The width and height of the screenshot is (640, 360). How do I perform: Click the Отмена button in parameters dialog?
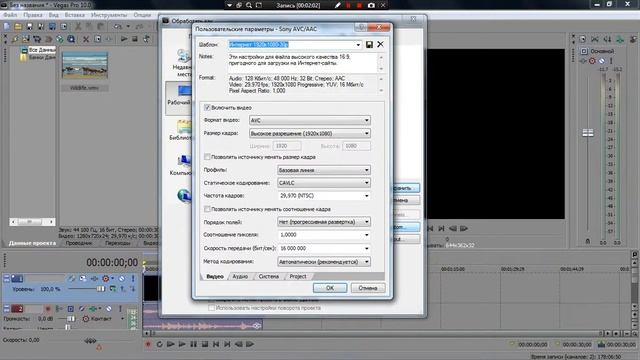(368, 288)
